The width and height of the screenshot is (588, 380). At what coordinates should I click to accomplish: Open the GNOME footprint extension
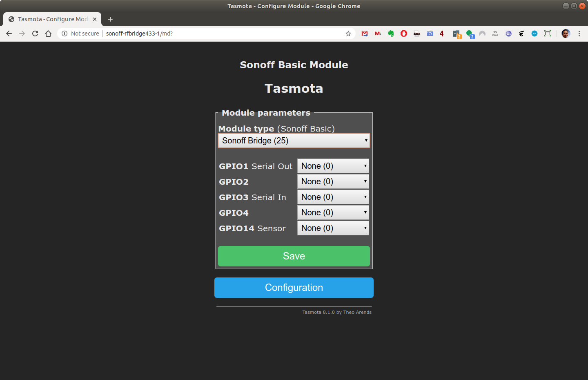(x=521, y=34)
